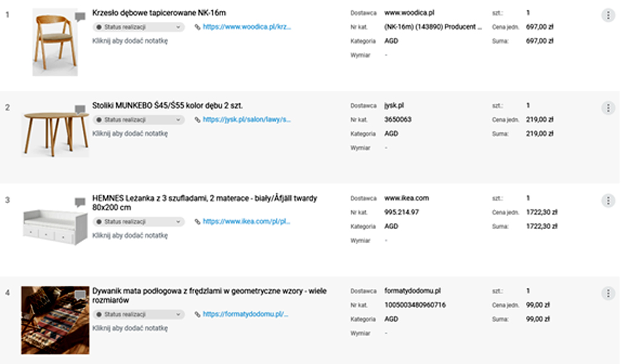The width and height of the screenshot is (621, 364).
Task: Open the three-dot menu for Krzesło dębowe
Action: [x=608, y=15]
